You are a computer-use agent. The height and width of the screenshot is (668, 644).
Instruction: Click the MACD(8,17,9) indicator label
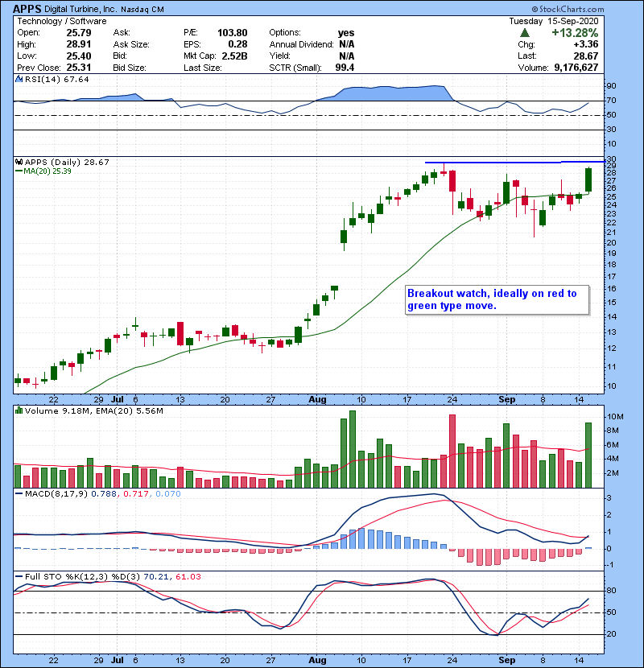tap(56, 494)
